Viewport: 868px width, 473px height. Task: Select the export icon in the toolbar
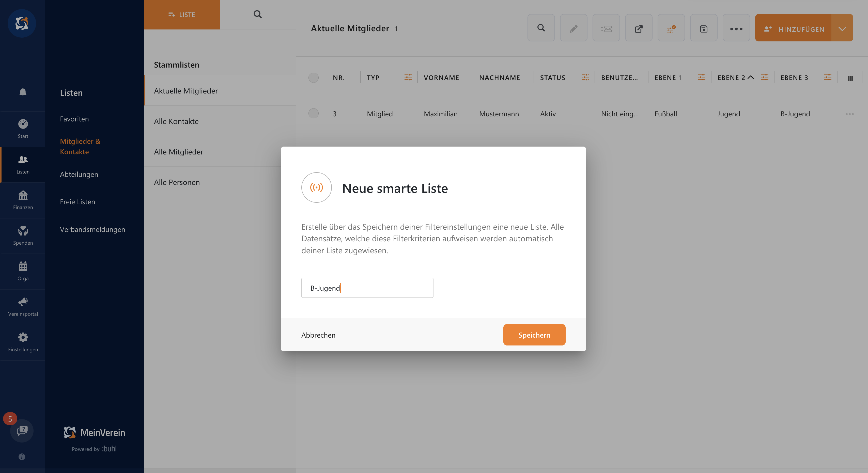[x=639, y=28]
